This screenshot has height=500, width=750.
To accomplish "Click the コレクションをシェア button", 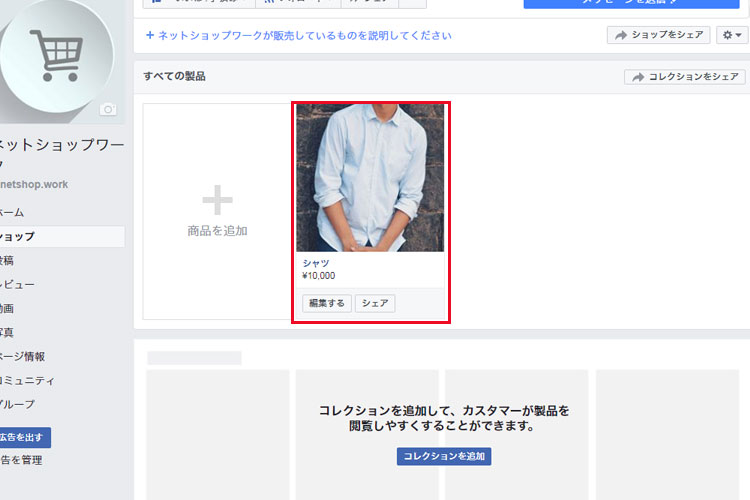I will pos(684,77).
